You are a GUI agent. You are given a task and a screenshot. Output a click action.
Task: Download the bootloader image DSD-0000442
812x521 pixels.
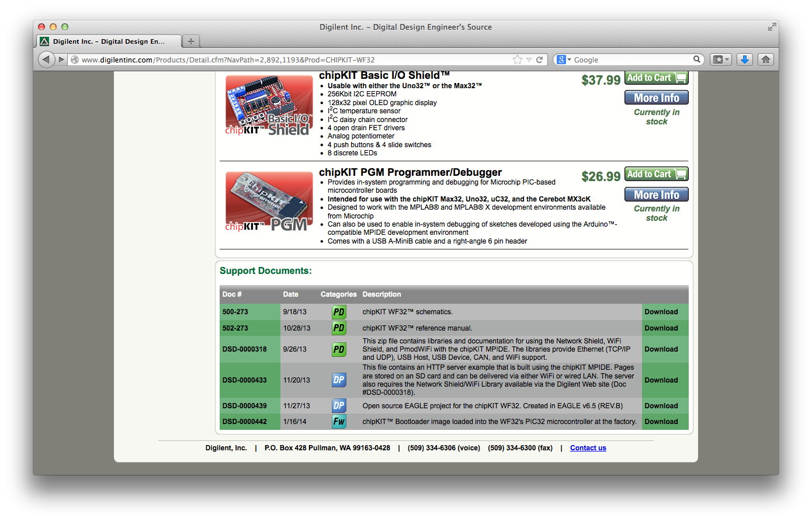click(x=661, y=422)
